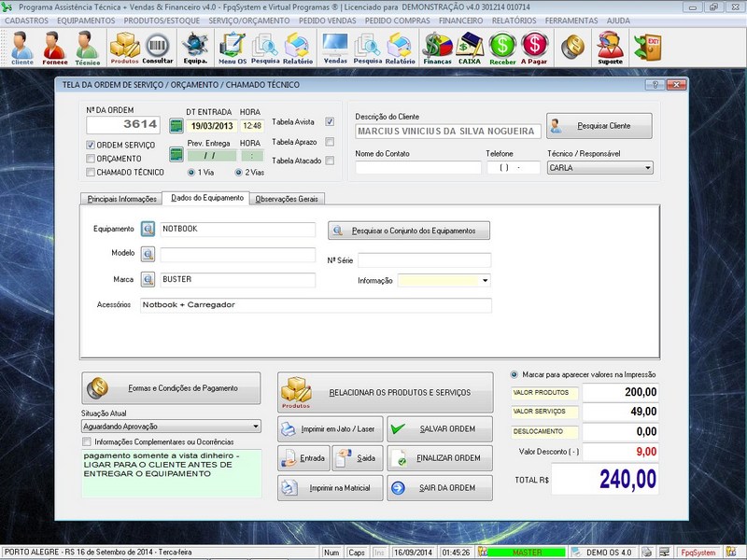Click RELACIONAR OS PRODUTOS E SERVIÇOS
Image resolution: width=747 pixels, height=560 pixels.
pyautogui.click(x=386, y=392)
